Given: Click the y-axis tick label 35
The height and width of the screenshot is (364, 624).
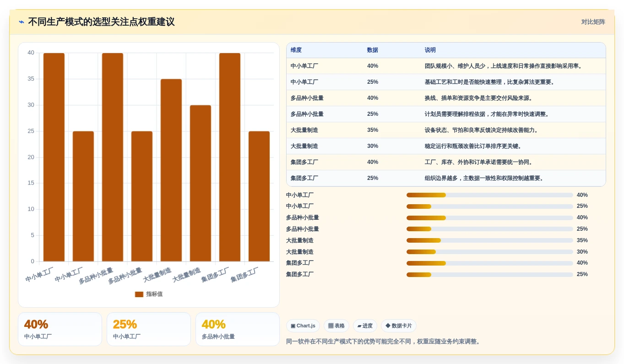Looking at the screenshot, I should (x=31, y=79).
